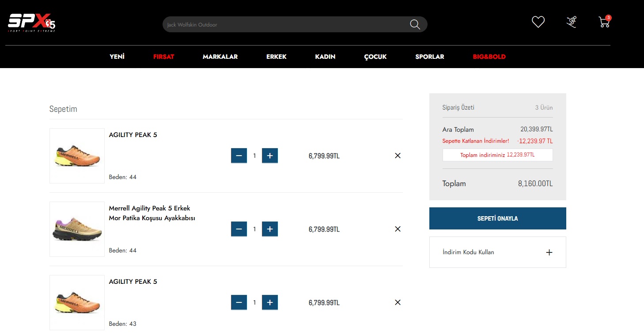Screen dimensions: 644x336
Task: Click the 3 Ürün count text
Action: (544, 107)
